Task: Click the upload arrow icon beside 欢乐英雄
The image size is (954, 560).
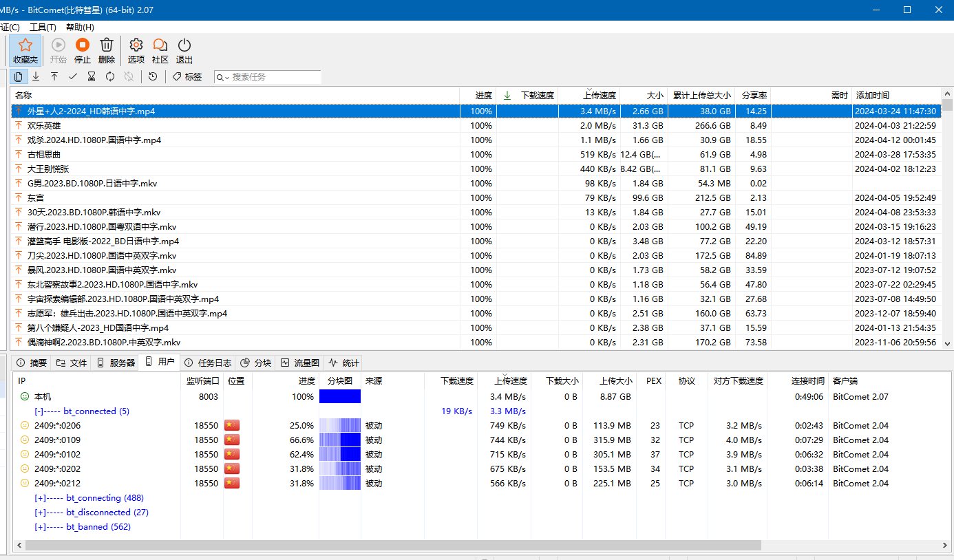Action: point(19,126)
